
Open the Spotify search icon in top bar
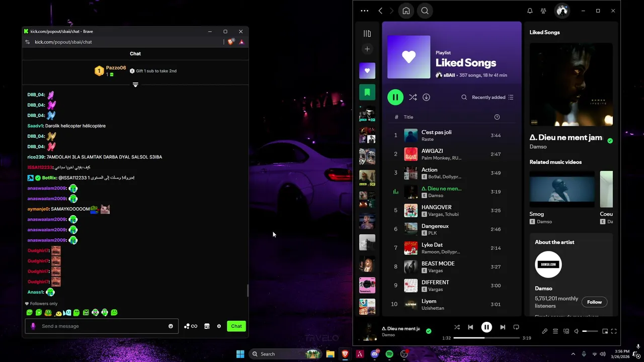coord(425,11)
